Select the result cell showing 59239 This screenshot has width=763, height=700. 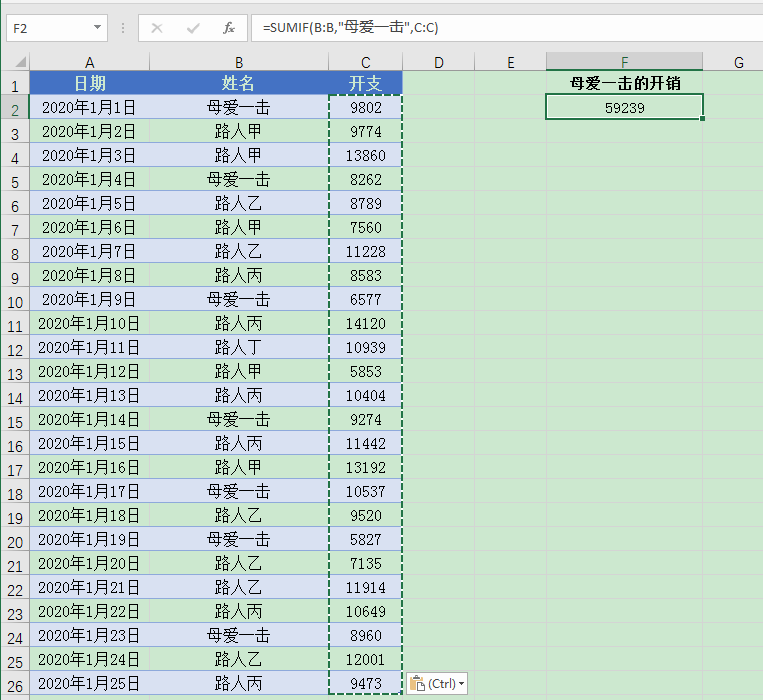(624, 107)
